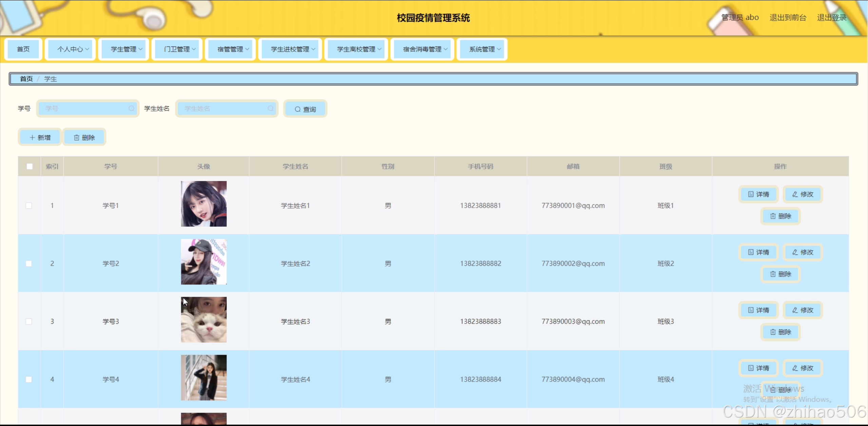Click the search icon in 学号 field
The width and height of the screenshot is (868, 426).
point(131,108)
